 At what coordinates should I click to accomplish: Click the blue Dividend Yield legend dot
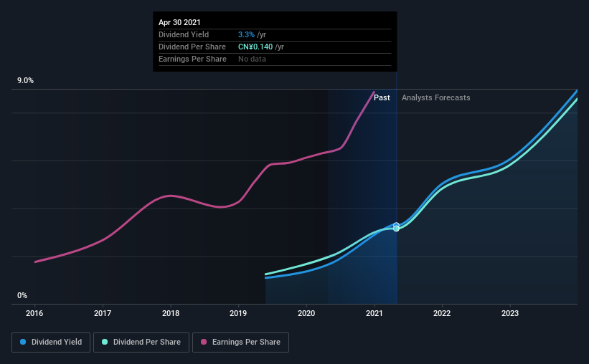point(23,342)
